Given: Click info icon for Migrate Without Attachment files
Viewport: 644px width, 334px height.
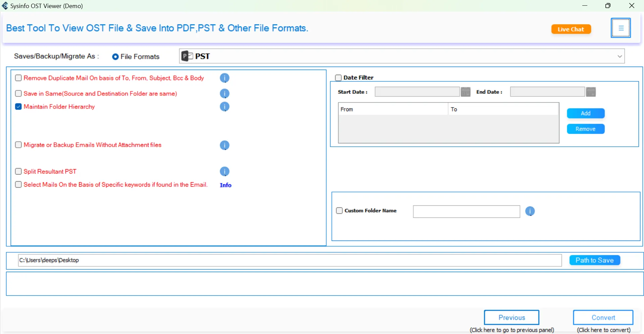Looking at the screenshot, I should (x=224, y=145).
